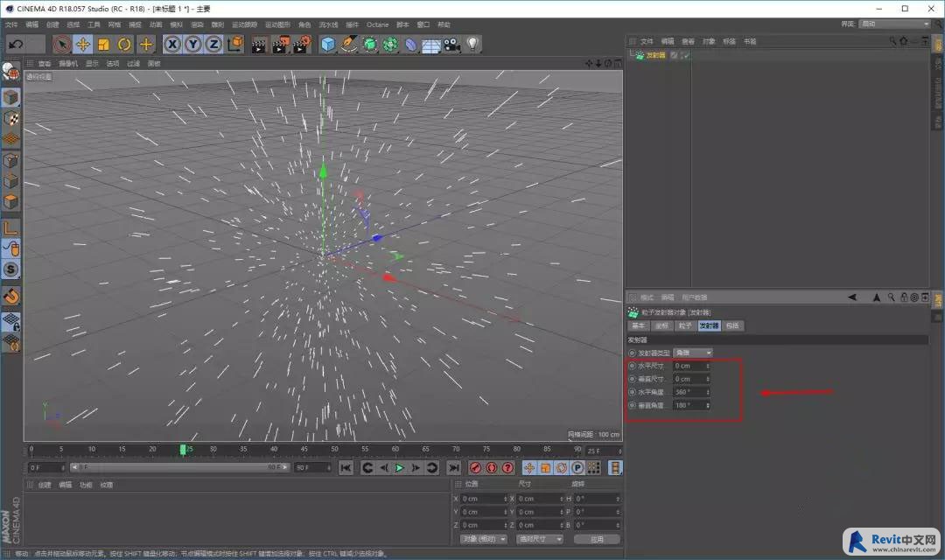
Task: Click the Undo arrow icon
Action: coord(17,44)
